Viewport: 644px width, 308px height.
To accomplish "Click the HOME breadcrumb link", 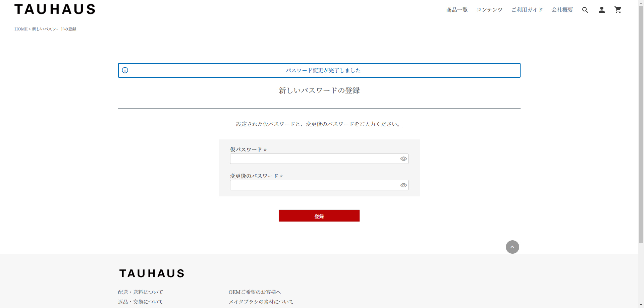I will tap(21, 29).
